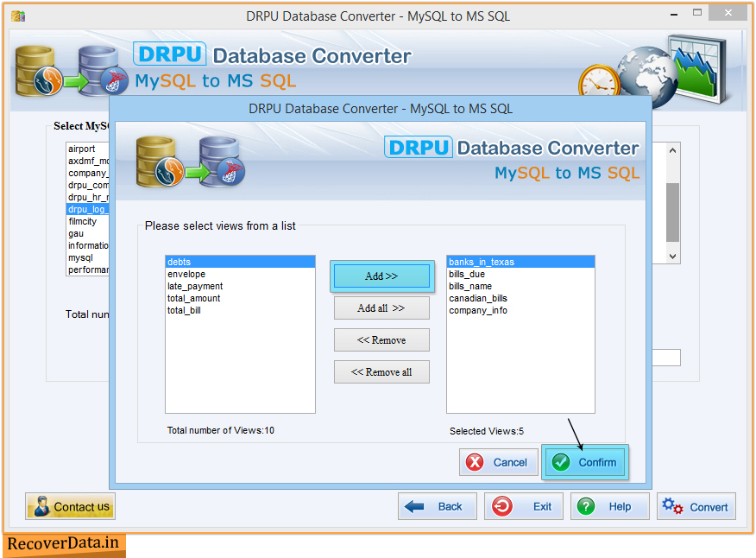Select highlighted 'drpu_log' database in background list

tap(88, 209)
